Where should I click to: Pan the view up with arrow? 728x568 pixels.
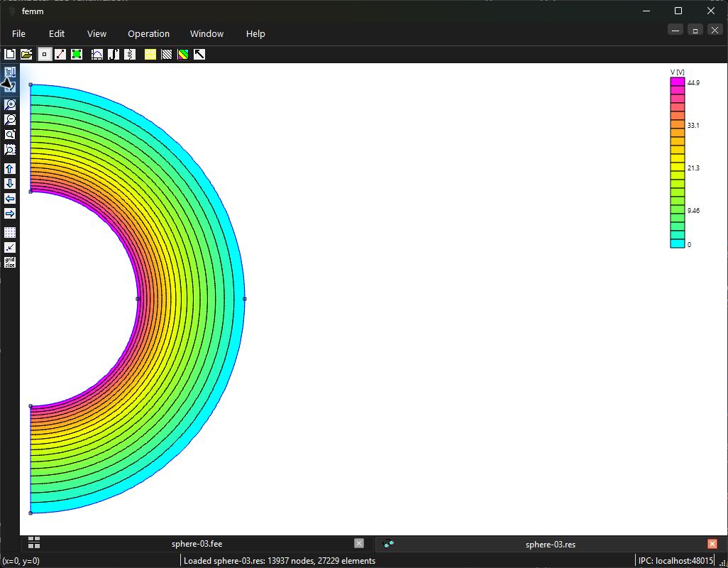pyautogui.click(x=10, y=168)
